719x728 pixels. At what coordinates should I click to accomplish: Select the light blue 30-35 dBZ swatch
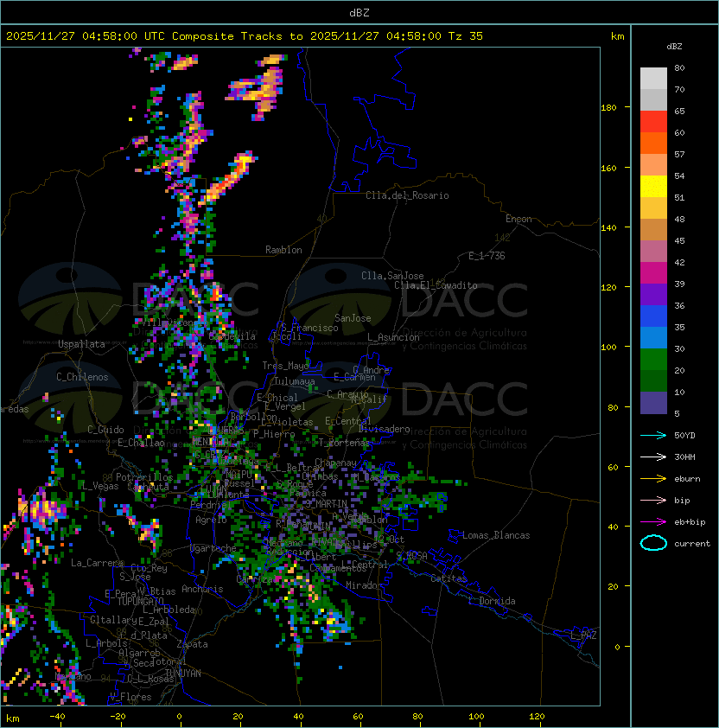point(653,337)
